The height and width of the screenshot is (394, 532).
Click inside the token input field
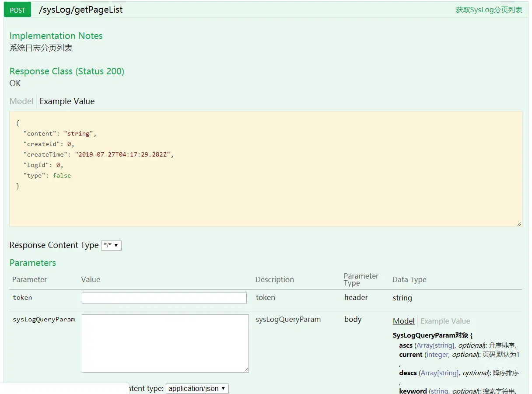point(164,297)
